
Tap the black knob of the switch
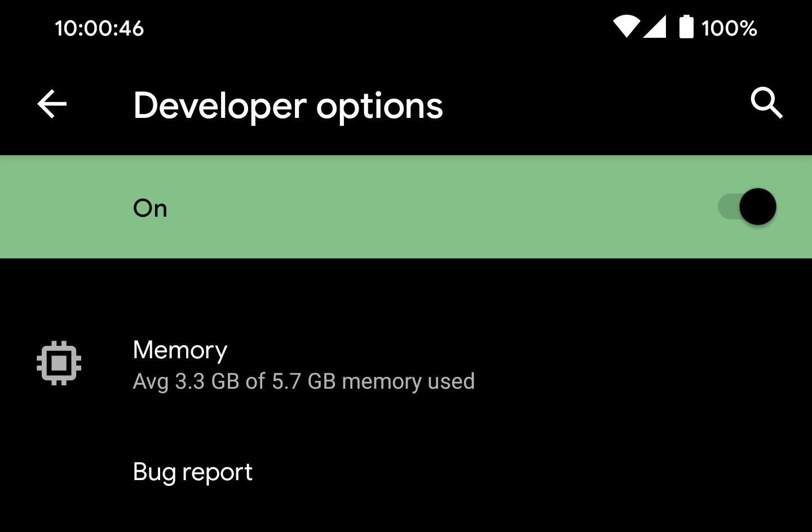(758, 207)
